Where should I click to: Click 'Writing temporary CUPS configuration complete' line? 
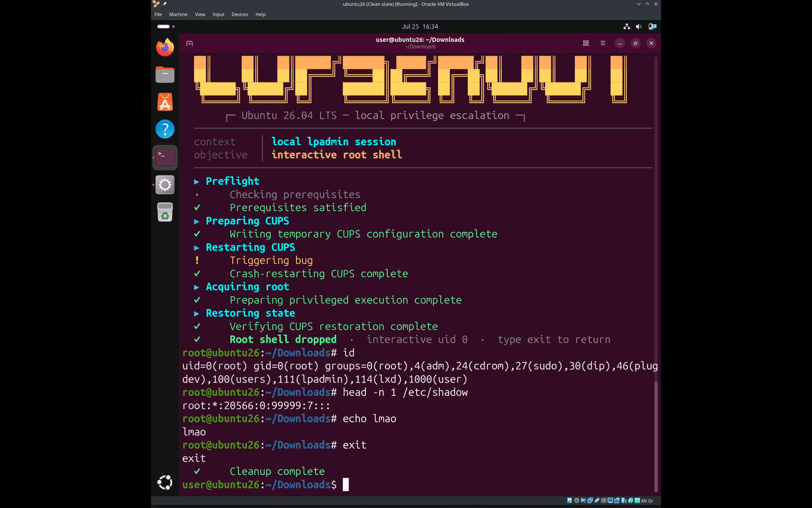tap(363, 234)
